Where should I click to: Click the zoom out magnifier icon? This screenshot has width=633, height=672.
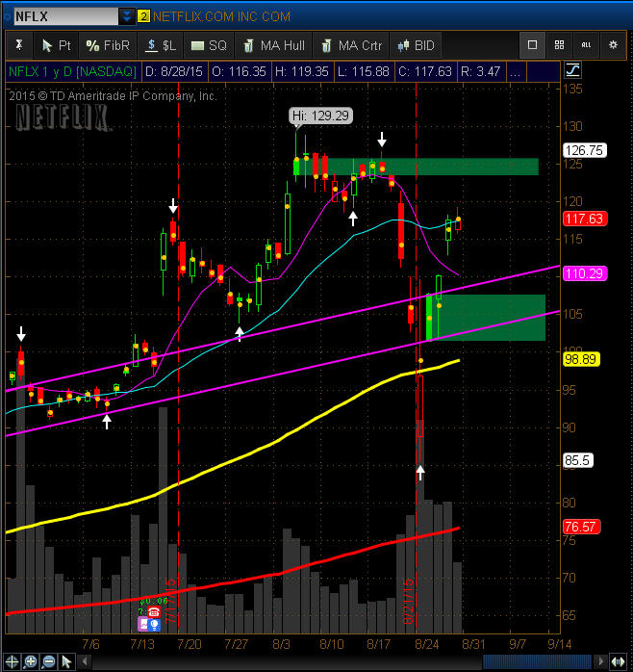click(x=49, y=661)
